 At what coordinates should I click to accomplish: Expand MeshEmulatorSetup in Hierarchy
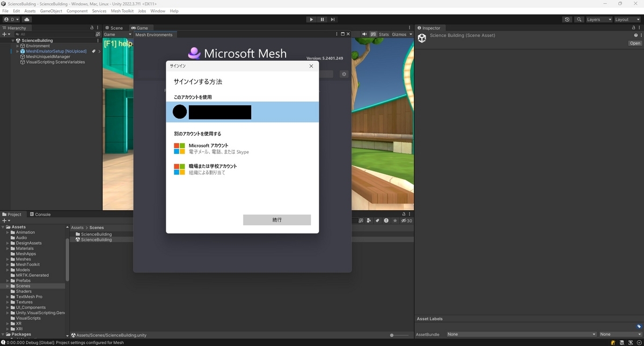point(17,51)
